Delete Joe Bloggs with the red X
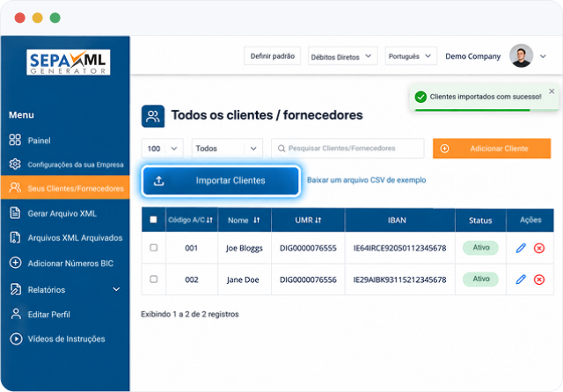This screenshot has height=392, width=563. tap(539, 248)
